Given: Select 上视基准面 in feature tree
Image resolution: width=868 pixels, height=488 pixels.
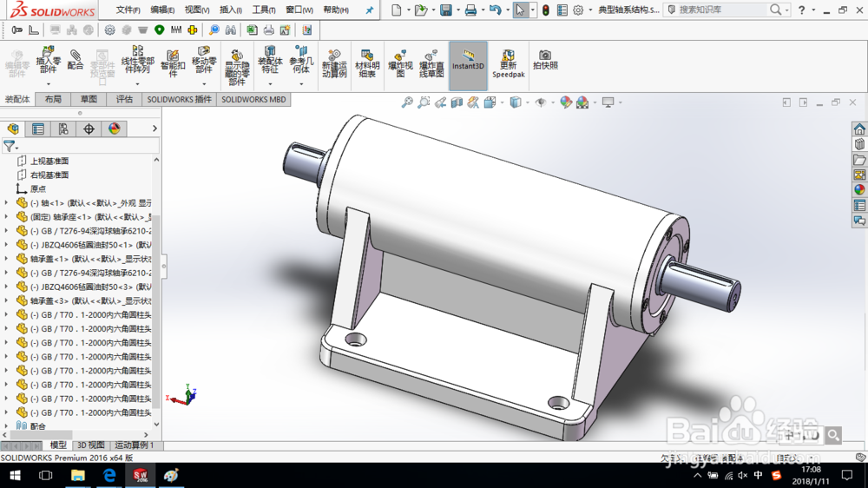Looking at the screenshot, I should pyautogui.click(x=49, y=162).
